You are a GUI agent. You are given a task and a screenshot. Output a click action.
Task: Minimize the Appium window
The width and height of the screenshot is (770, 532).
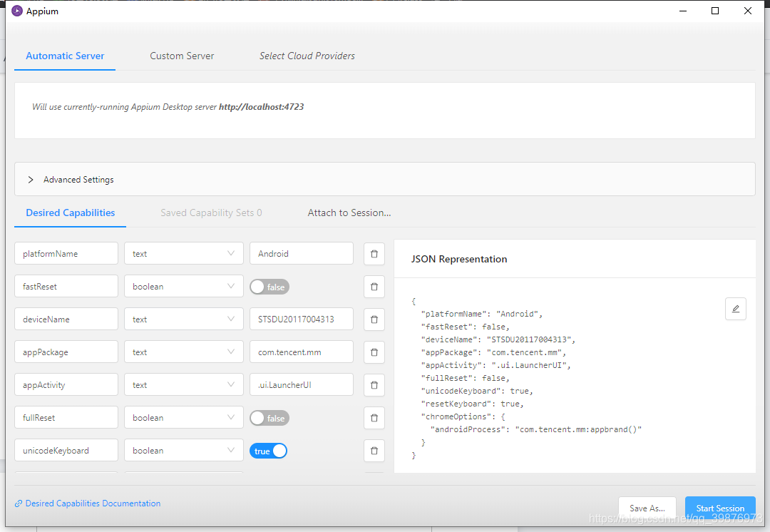coord(682,11)
